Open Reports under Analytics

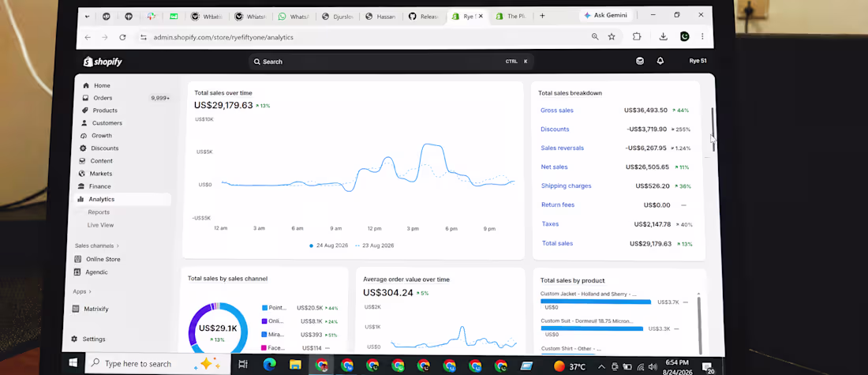coord(99,212)
